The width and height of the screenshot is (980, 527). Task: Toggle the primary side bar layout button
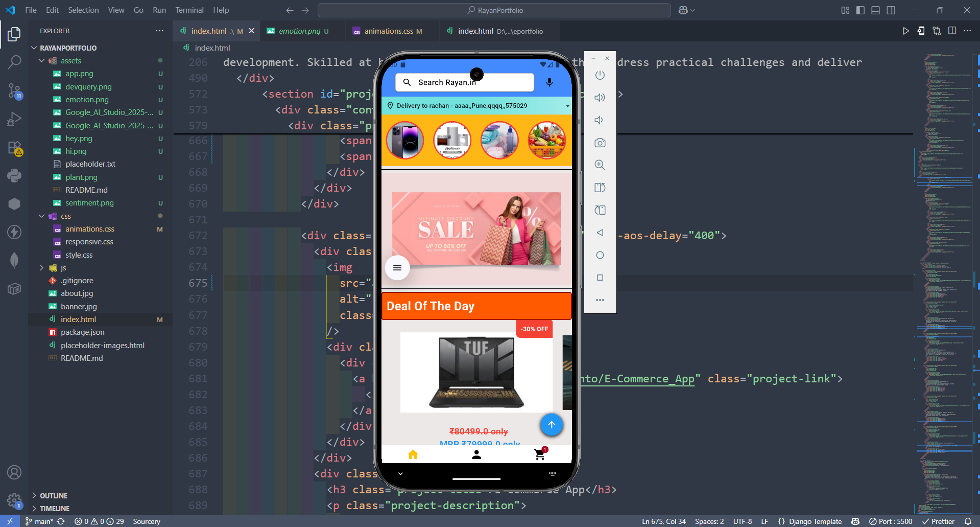click(861, 10)
